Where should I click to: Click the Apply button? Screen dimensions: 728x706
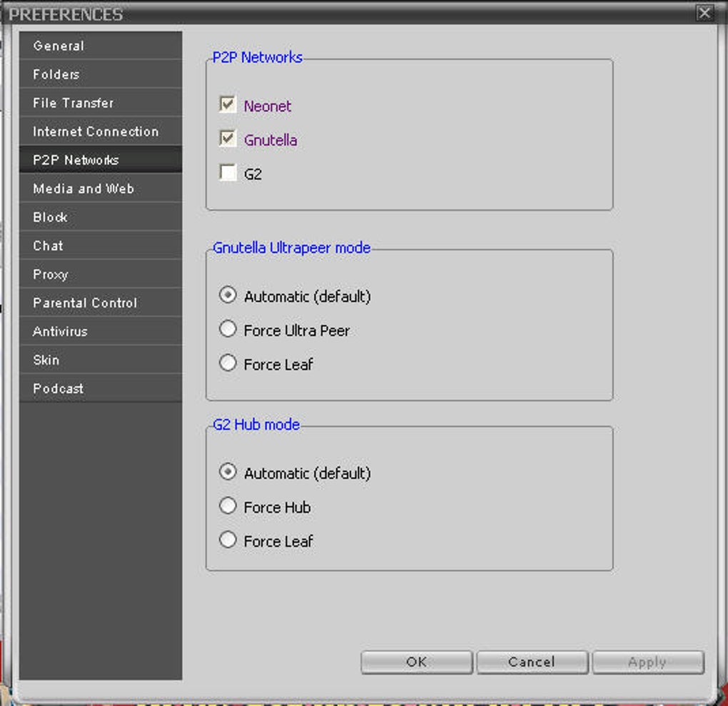tap(647, 662)
